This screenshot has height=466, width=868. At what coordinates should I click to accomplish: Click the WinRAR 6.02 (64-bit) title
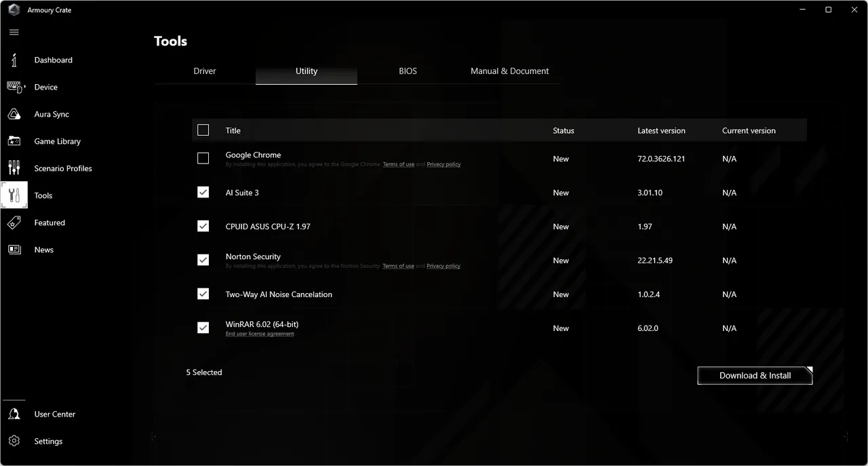tap(262, 325)
